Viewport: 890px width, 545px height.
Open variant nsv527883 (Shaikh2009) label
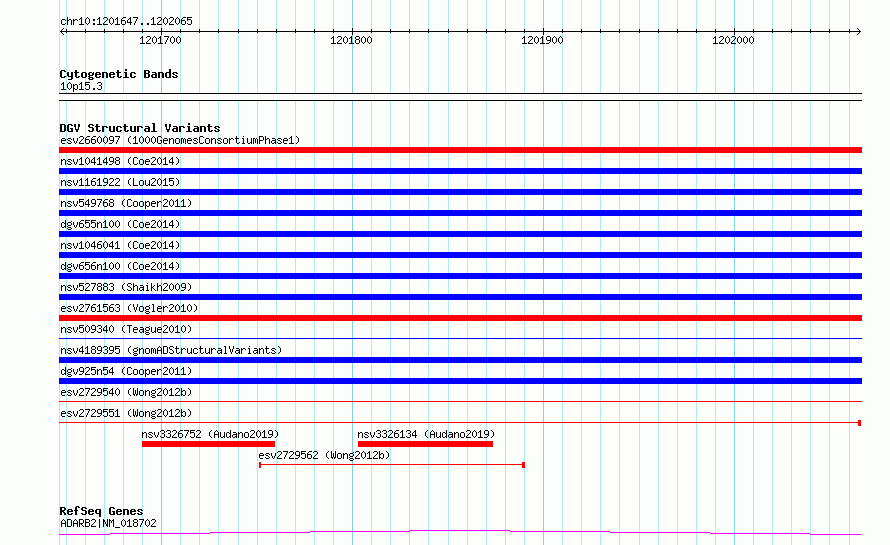click(x=126, y=287)
